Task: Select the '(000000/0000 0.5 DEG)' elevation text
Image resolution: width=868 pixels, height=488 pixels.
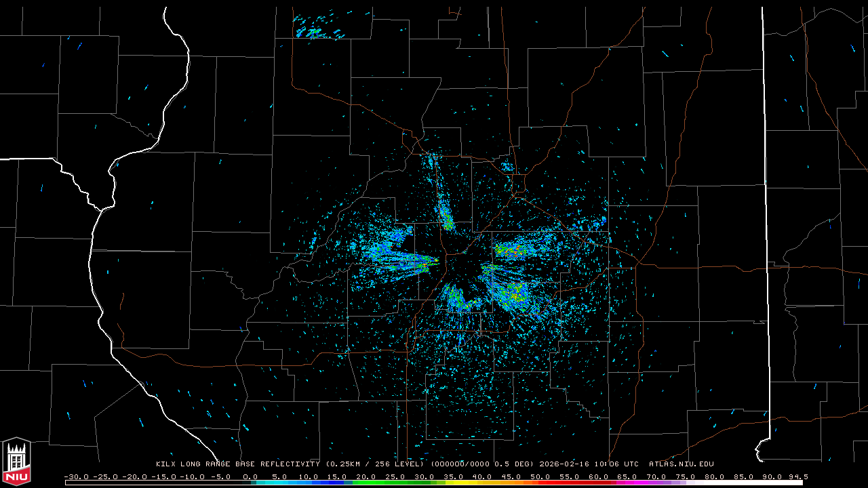Action: tap(483, 464)
